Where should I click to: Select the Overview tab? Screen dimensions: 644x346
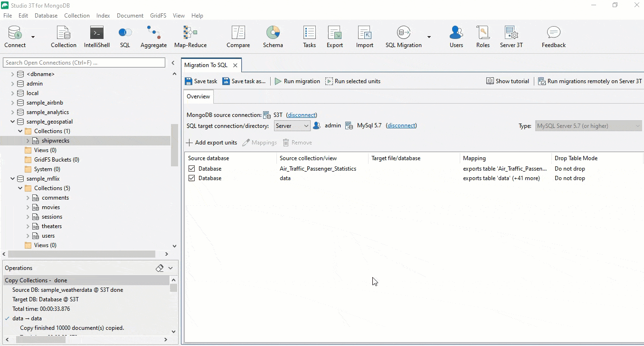point(198,96)
